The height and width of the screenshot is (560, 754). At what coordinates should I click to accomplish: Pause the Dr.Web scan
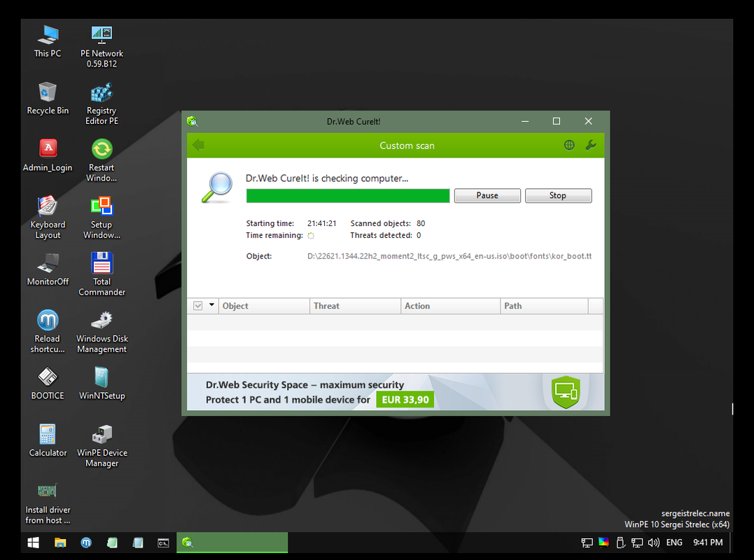coord(487,195)
